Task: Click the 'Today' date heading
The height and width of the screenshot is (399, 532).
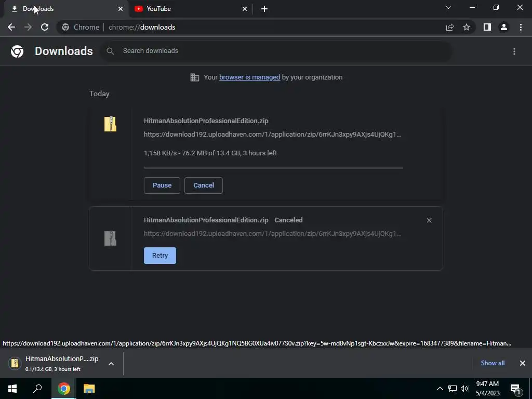Action: click(99, 94)
